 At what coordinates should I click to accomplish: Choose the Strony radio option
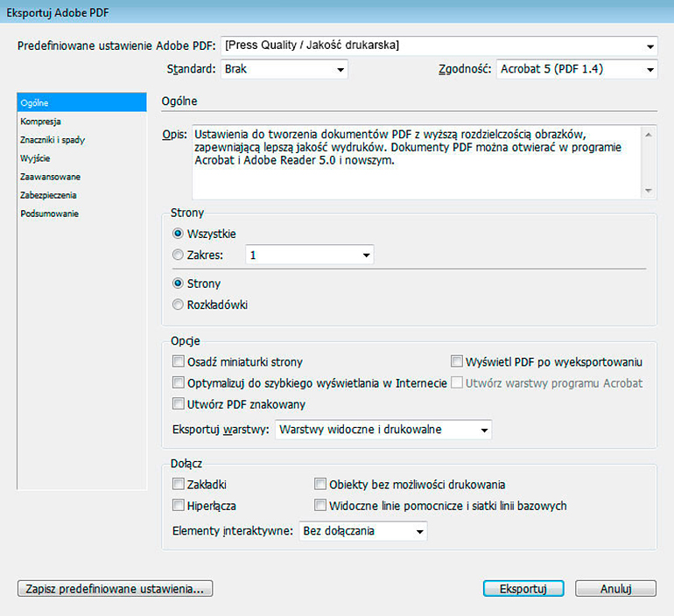[178, 283]
